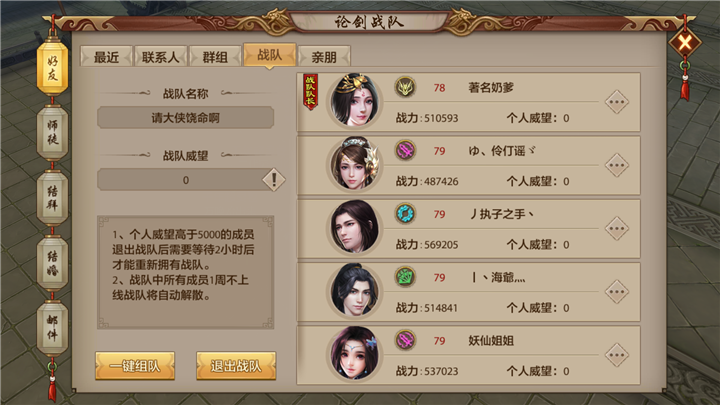The width and height of the screenshot is (720, 405).
Task: Open the 师徒 lantern in the sidebar
Action: [52, 132]
